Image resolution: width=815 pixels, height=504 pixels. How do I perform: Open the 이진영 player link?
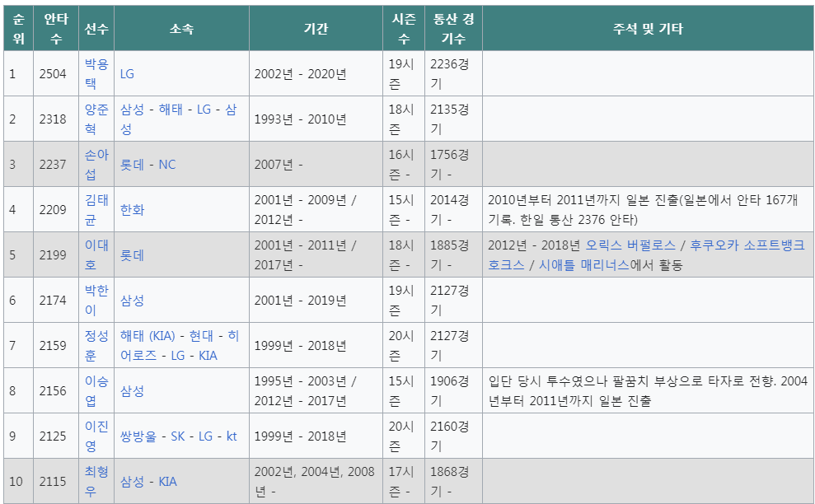click(x=96, y=436)
